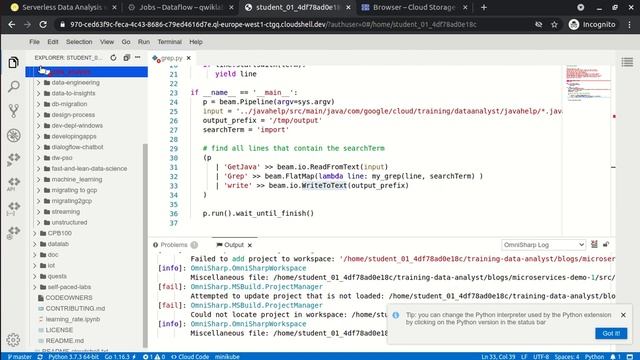Dismiss the Python interpreter tip notification
Viewport: 640px width, 360px height.
pos(623,315)
